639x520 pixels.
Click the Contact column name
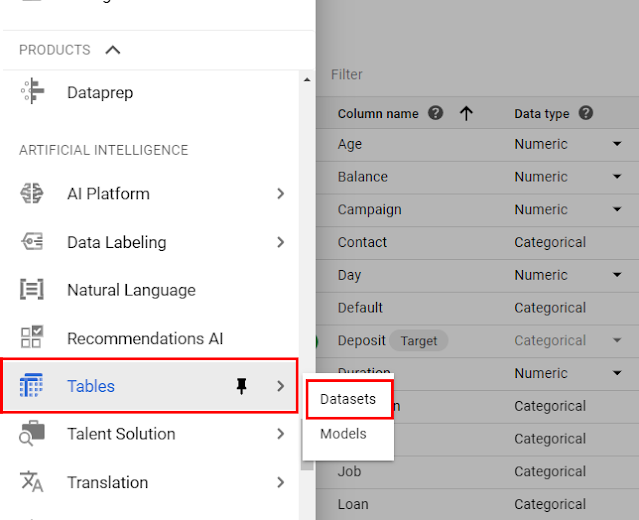[362, 242]
